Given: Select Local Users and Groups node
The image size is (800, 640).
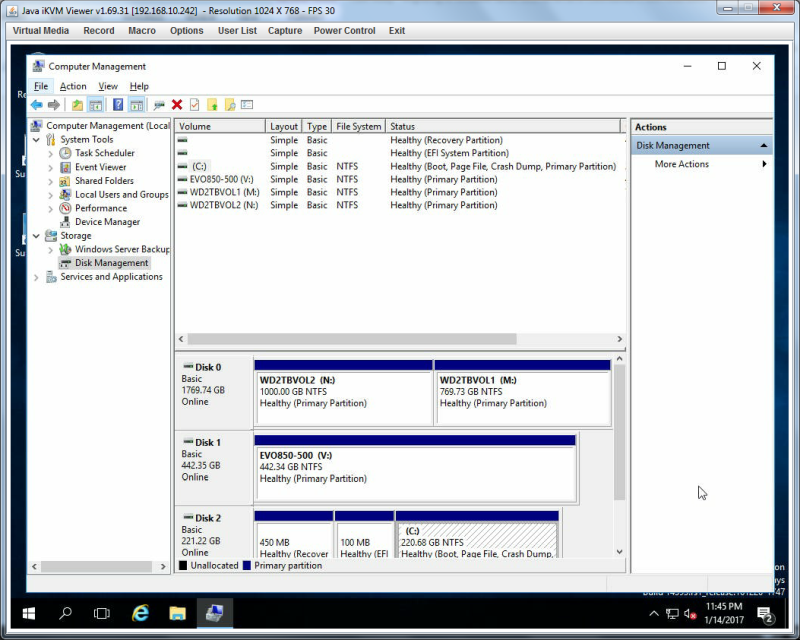Looking at the screenshot, I should [x=121, y=194].
